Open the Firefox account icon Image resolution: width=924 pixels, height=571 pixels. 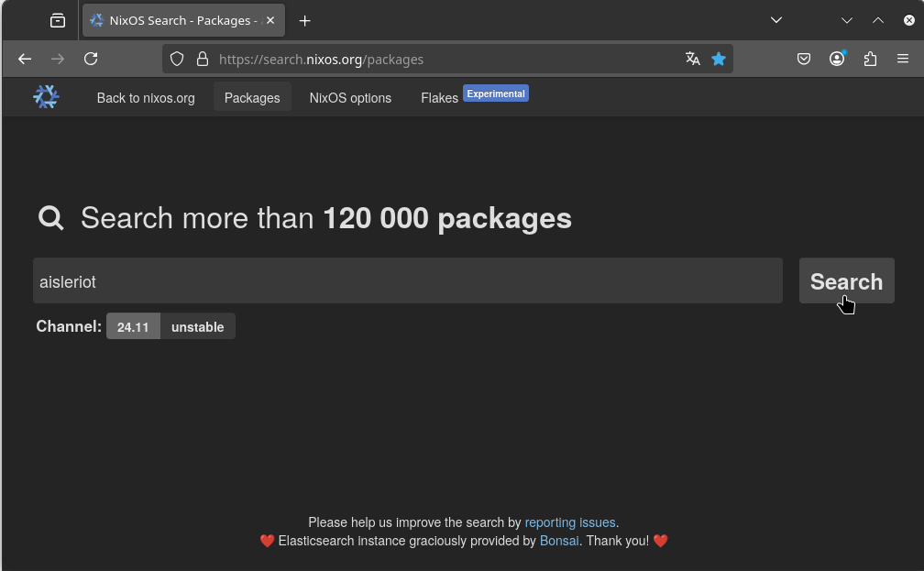[837, 59]
